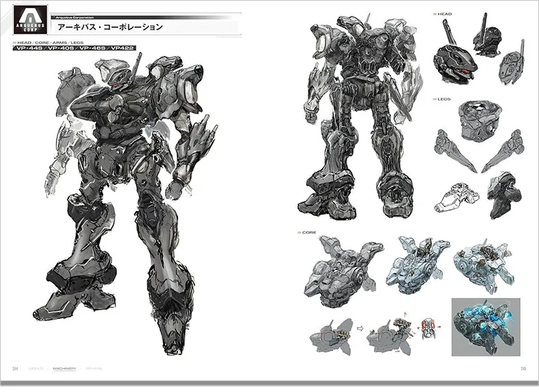Select the small 'Arquebus Corporation' English caption

(74, 17)
